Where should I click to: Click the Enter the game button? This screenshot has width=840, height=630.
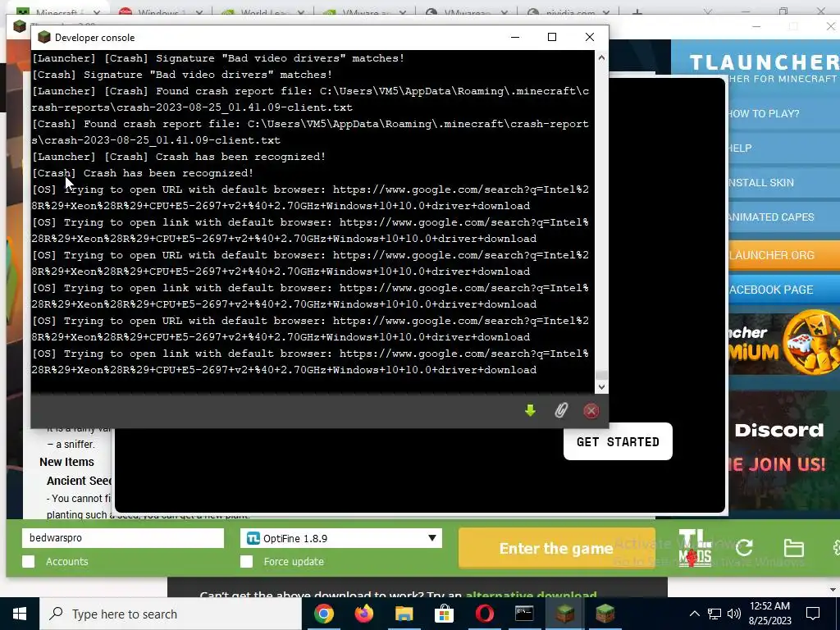(x=557, y=548)
